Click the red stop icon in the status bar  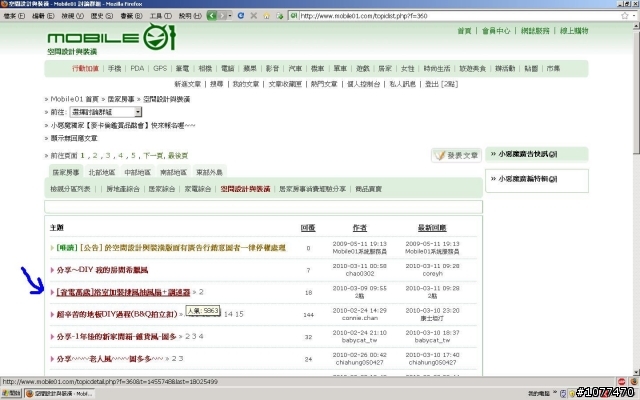pos(621,382)
